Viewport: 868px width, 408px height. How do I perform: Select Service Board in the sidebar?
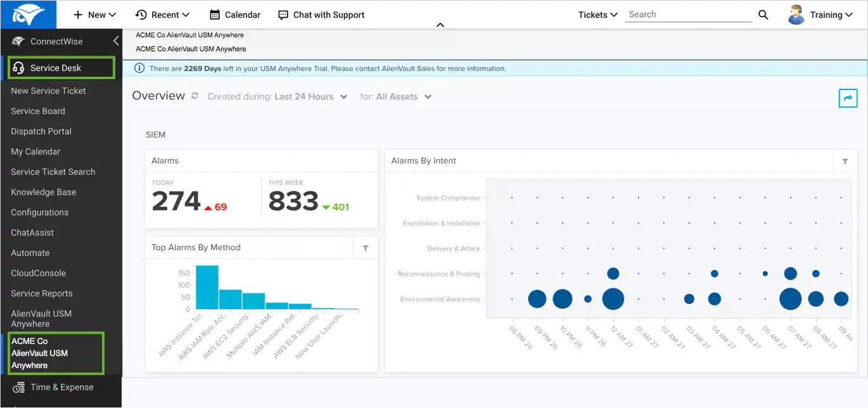38,111
